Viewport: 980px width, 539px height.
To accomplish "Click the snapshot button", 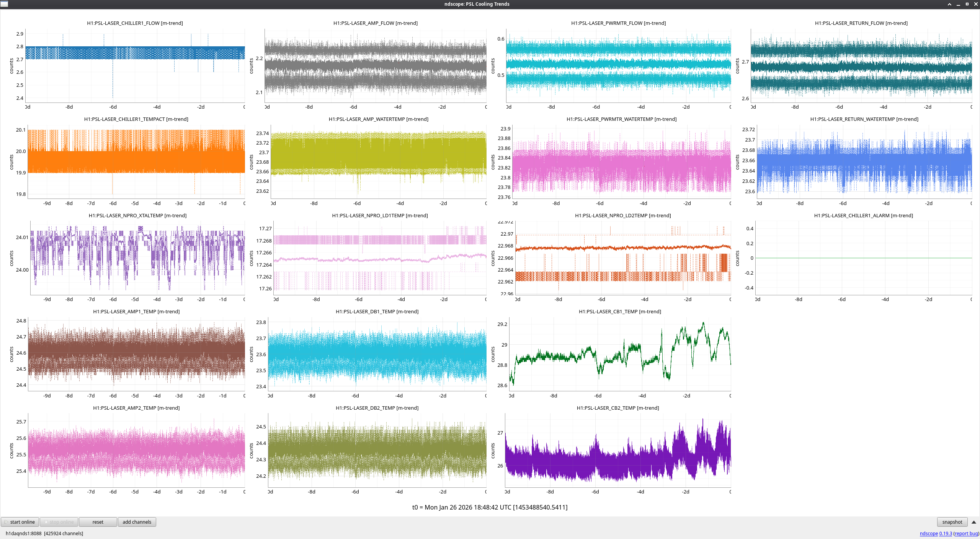I will [x=952, y=522].
